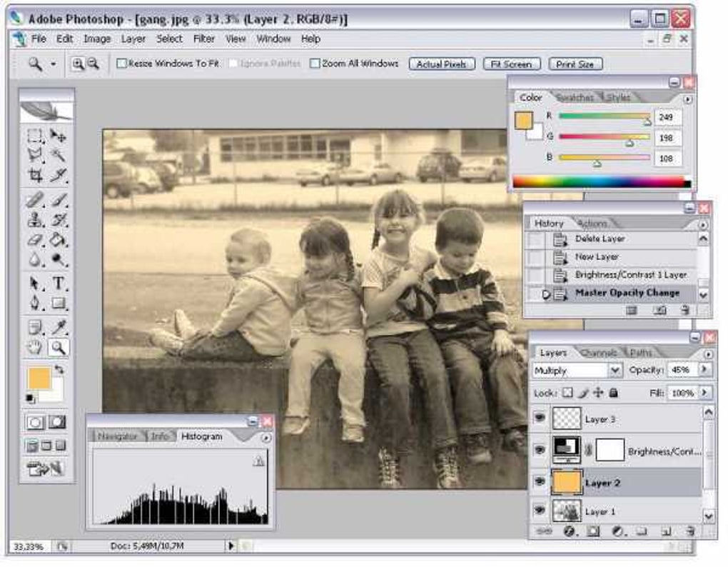Select the Magic Wand tool
This screenshot has width=728, height=567.
(x=59, y=155)
